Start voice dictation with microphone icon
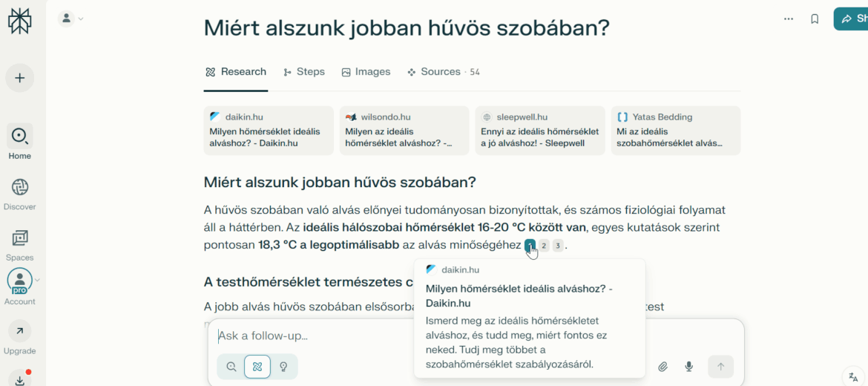868x386 pixels. point(688,367)
